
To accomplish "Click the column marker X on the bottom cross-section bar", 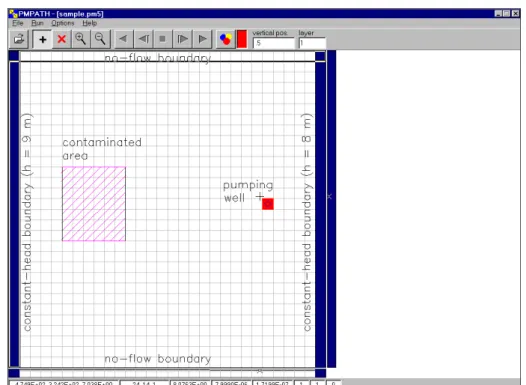I will click(260, 371).
